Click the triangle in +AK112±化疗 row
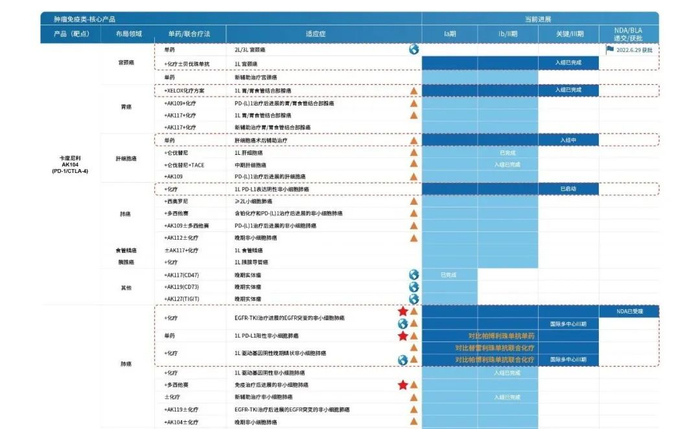 coord(414,237)
